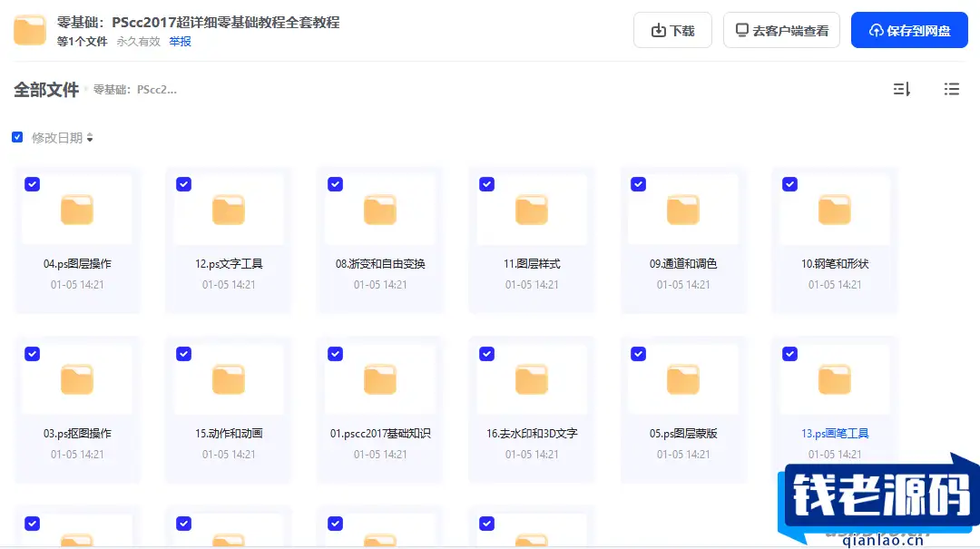Uncheck the 10.钢笔和形状 folder checkbox
Viewport: 980px width, 549px height.
tap(790, 184)
